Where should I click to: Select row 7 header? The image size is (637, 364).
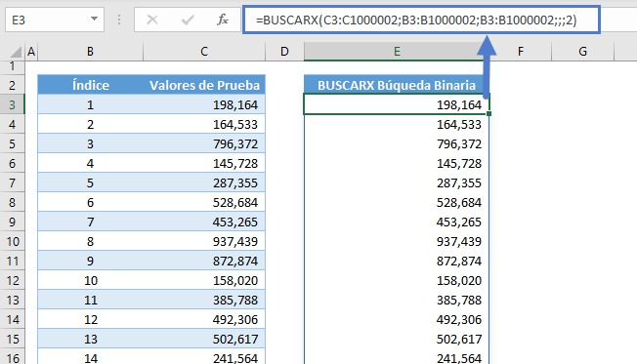(12, 183)
